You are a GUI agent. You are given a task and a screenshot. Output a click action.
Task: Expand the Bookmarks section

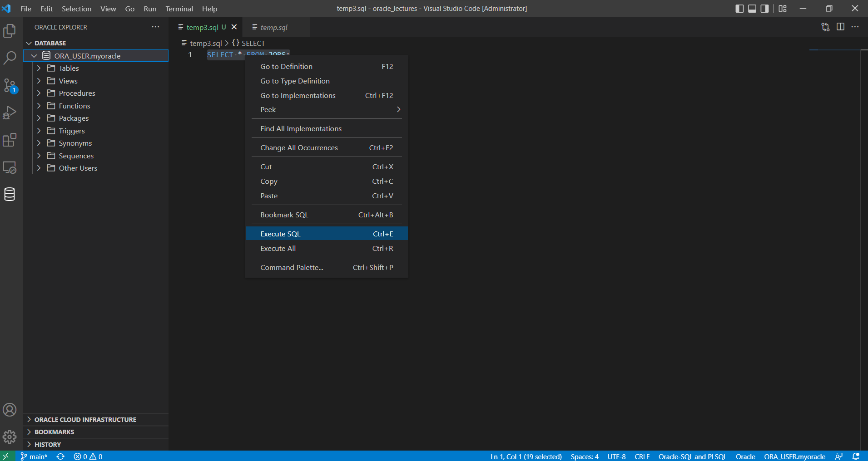96,432
